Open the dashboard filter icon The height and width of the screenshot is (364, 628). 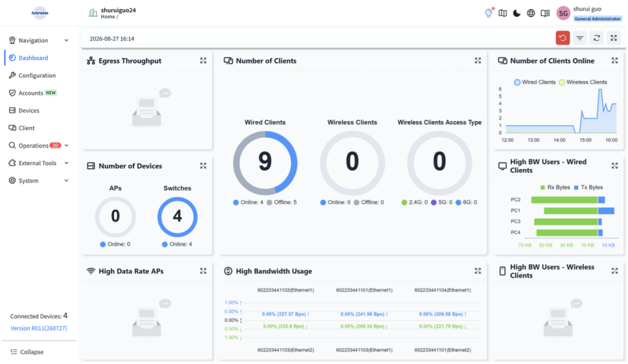tap(580, 38)
